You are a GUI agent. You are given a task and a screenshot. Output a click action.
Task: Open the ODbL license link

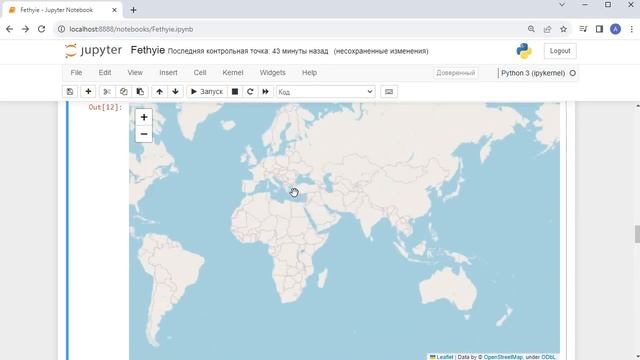pyautogui.click(x=548, y=357)
